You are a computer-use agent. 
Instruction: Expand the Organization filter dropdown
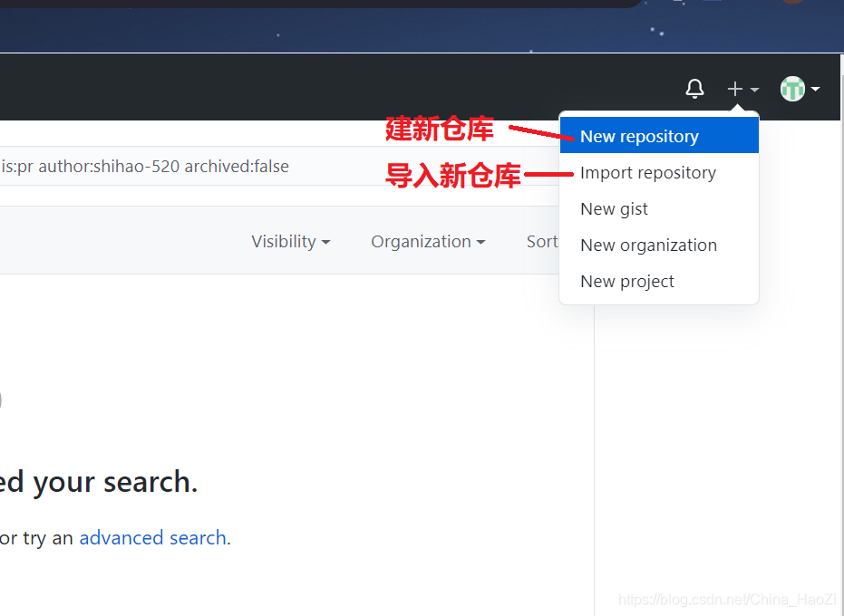(x=428, y=242)
